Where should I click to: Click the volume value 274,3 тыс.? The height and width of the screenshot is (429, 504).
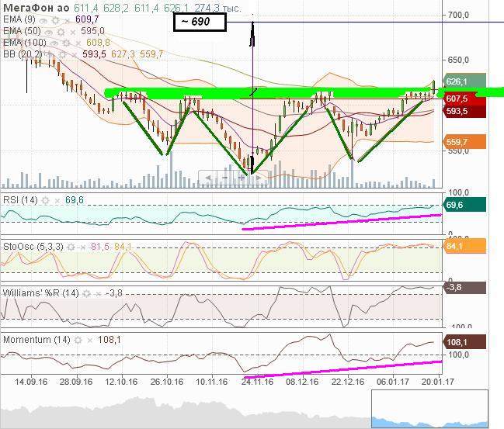click(217, 8)
